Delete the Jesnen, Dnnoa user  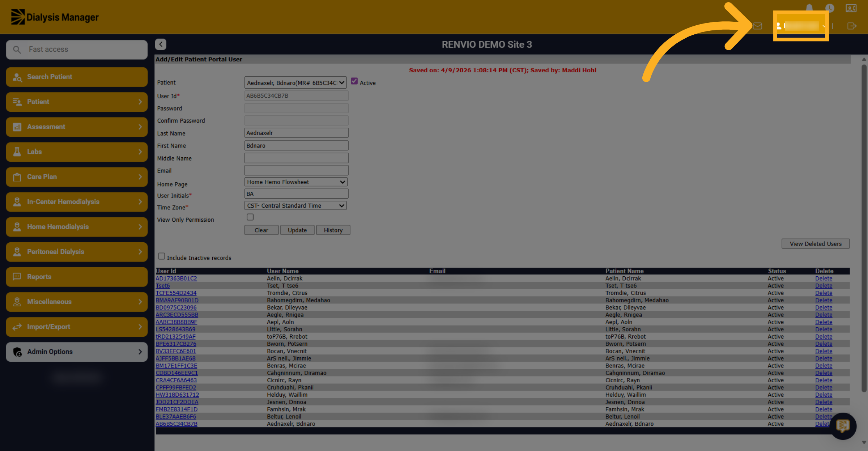824,402
